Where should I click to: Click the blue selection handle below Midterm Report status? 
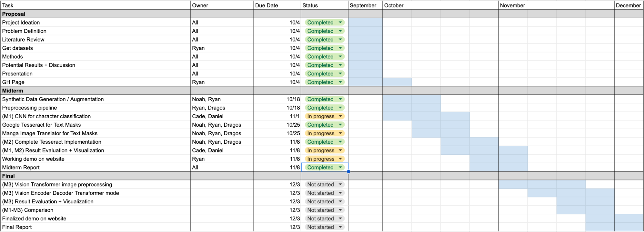348,171
